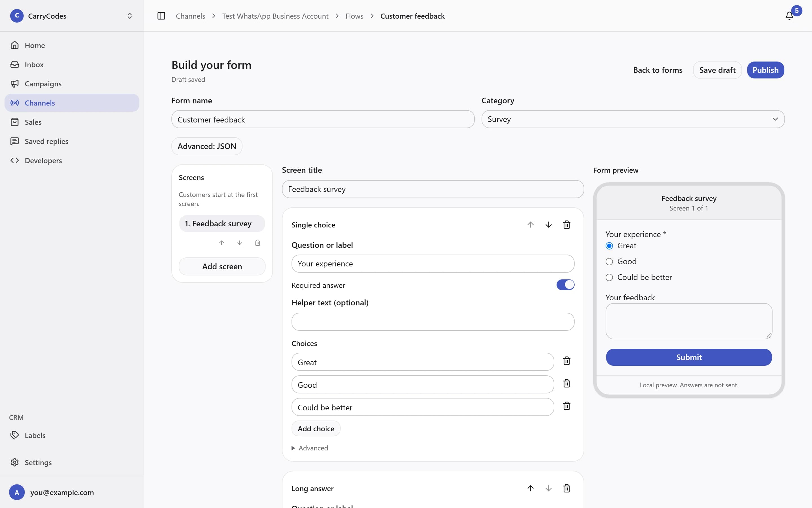
Task: Select Good radio in preview
Action: pos(609,262)
